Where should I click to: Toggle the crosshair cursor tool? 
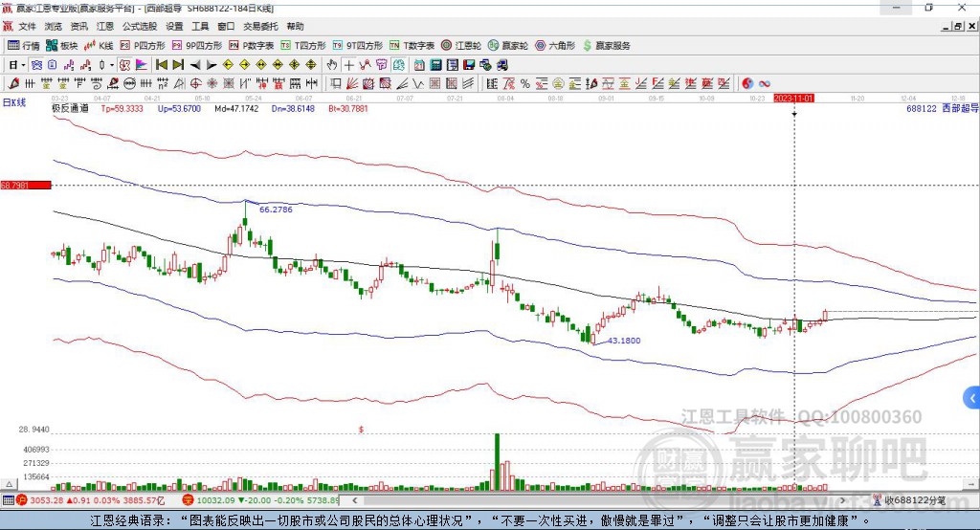[348, 65]
